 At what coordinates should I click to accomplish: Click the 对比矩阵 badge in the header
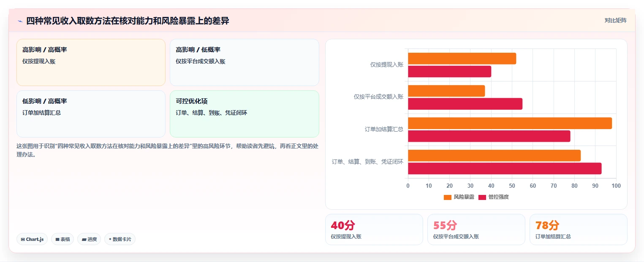615,20
